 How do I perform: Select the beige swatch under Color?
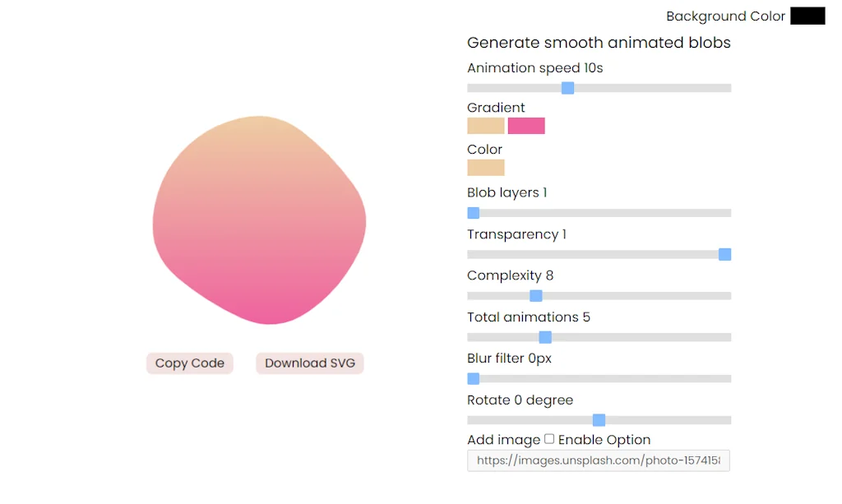click(485, 168)
